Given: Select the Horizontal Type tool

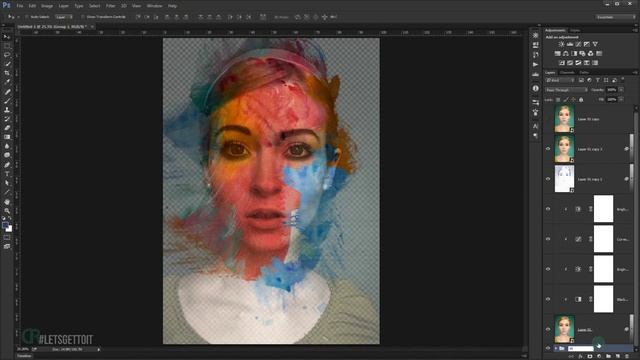Looking at the screenshot, I should point(7,174).
